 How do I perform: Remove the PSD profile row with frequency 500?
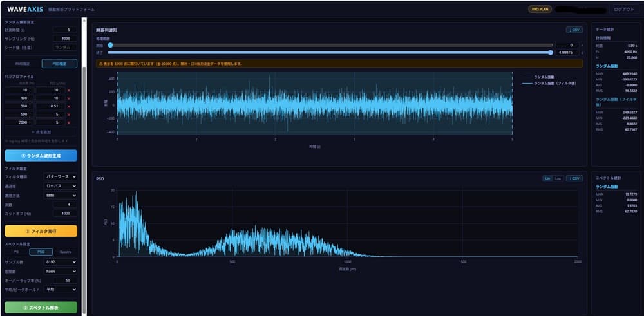click(x=69, y=115)
